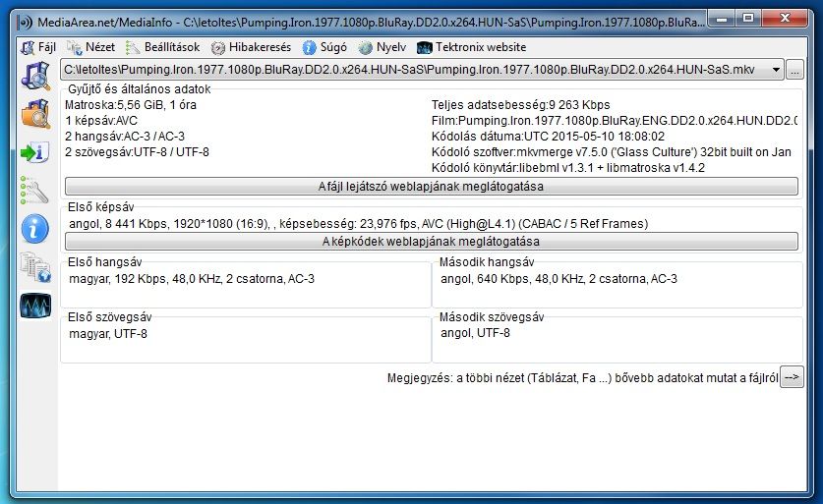Expand the file path dropdown arrow
Image resolution: width=823 pixels, height=504 pixels.
point(776,70)
